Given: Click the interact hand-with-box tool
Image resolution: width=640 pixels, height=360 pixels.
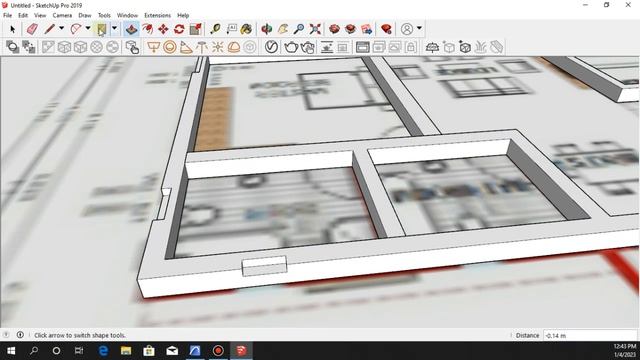Looking at the screenshot, I should tap(132, 47).
